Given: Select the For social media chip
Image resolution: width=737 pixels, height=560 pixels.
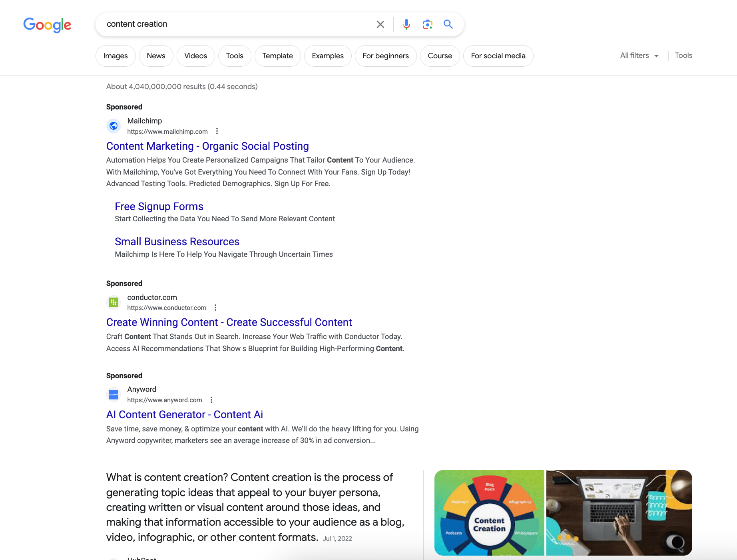Looking at the screenshot, I should click(x=498, y=56).
